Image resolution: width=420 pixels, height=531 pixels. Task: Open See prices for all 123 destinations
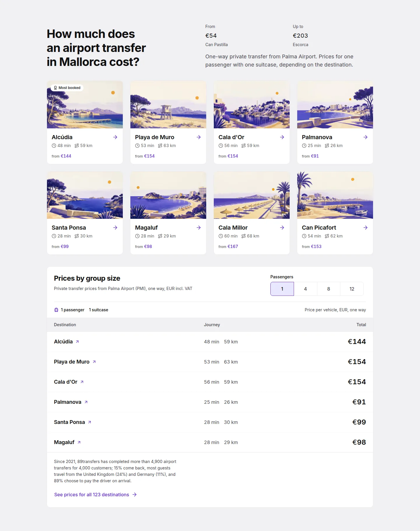point(95,495)
